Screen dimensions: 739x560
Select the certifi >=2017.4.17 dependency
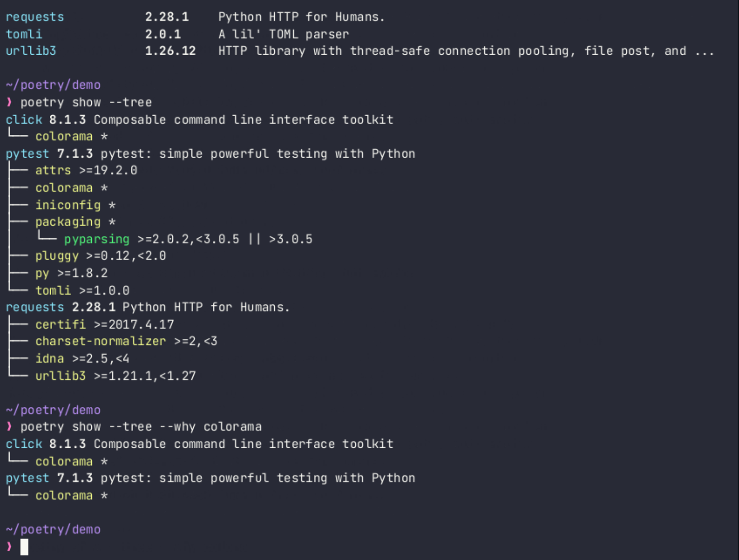click(x=105, y=325)
